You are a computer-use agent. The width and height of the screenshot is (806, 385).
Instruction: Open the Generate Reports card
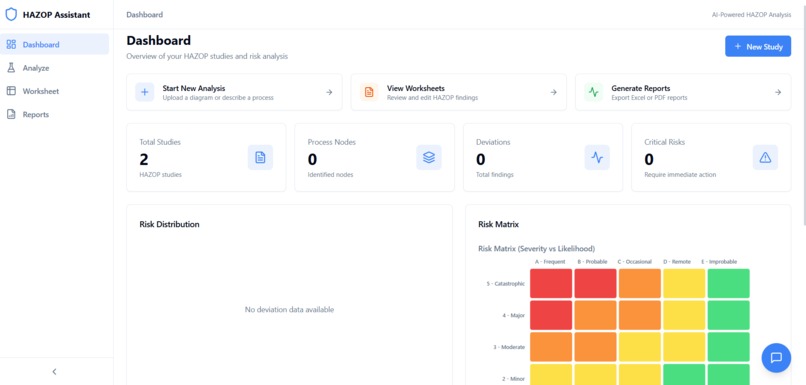(x=683, y=92)
